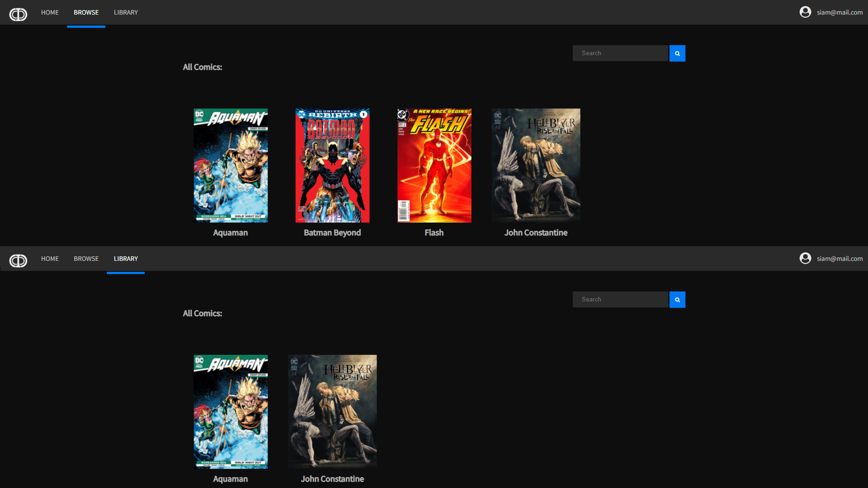Open the user avatar icon in the Browse page navbar

[805, 12]
